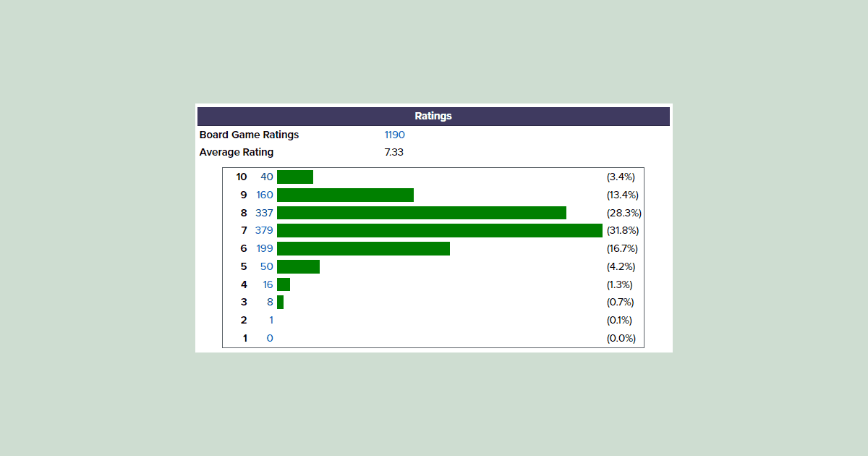Click the 0 count for rating 1

[270, 338]
